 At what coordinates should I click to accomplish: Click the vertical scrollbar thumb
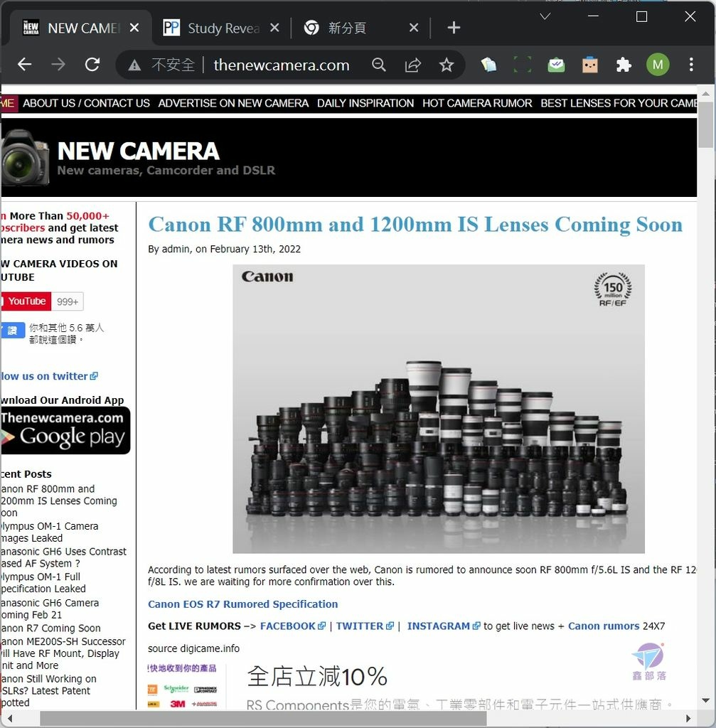706,124
